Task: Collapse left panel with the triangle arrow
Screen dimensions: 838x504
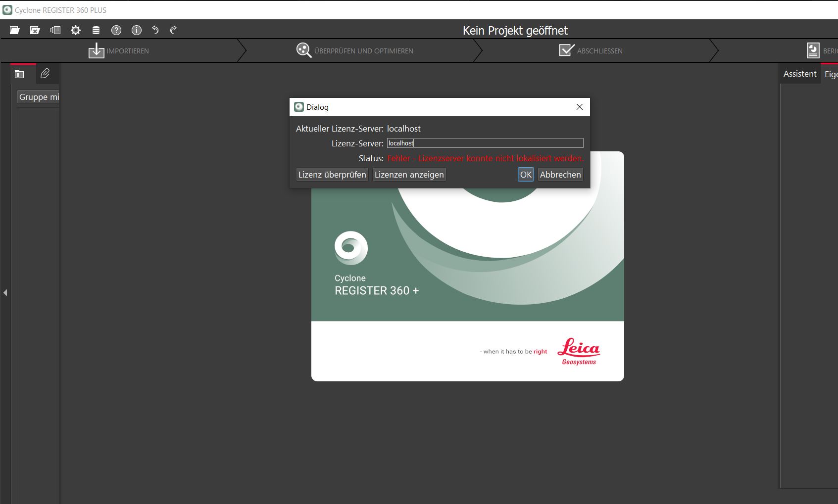Action: (x=5, y=293)
